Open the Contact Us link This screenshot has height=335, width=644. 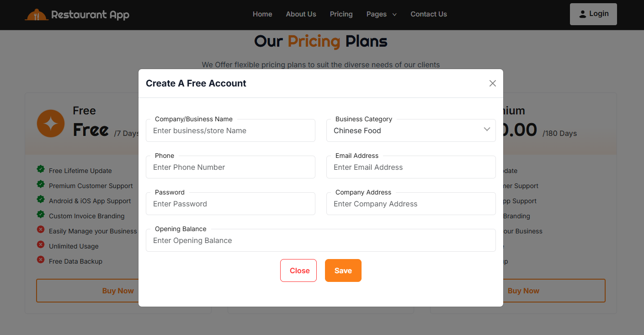[x=428, y=14]
